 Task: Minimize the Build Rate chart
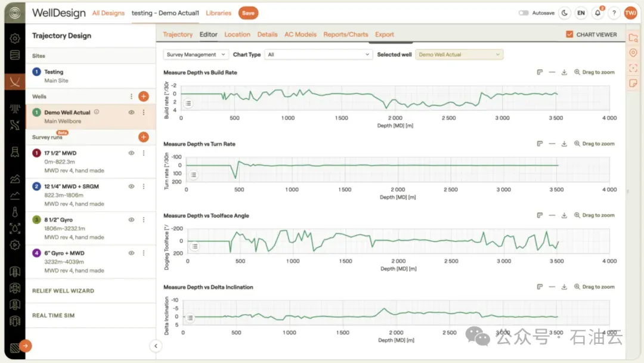(x=552, y=72)
